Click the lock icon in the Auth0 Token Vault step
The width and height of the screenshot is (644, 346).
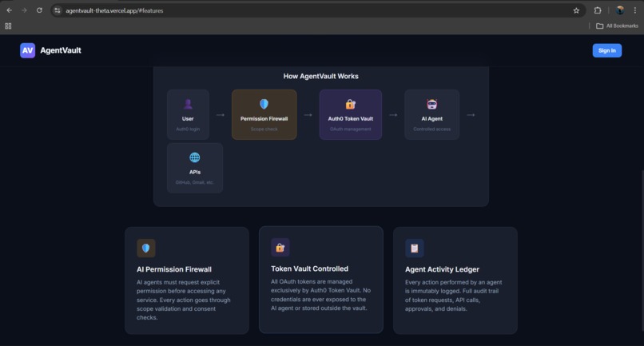coord(350,105)
